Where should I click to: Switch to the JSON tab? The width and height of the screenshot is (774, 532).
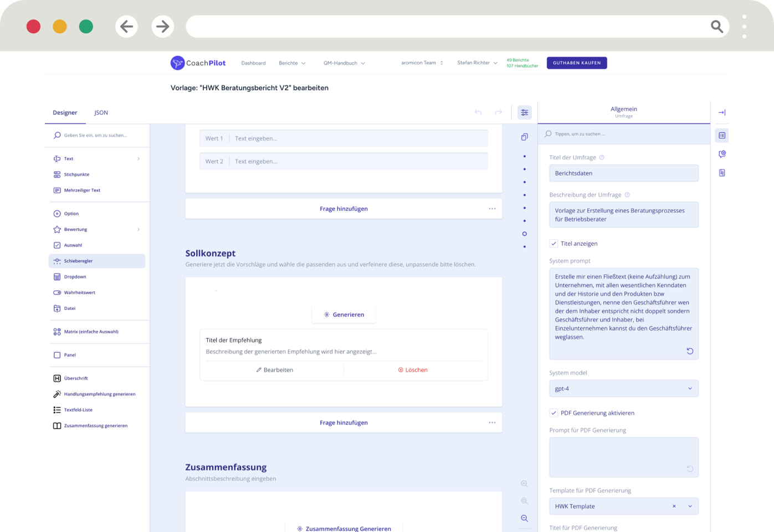[101, 112]
